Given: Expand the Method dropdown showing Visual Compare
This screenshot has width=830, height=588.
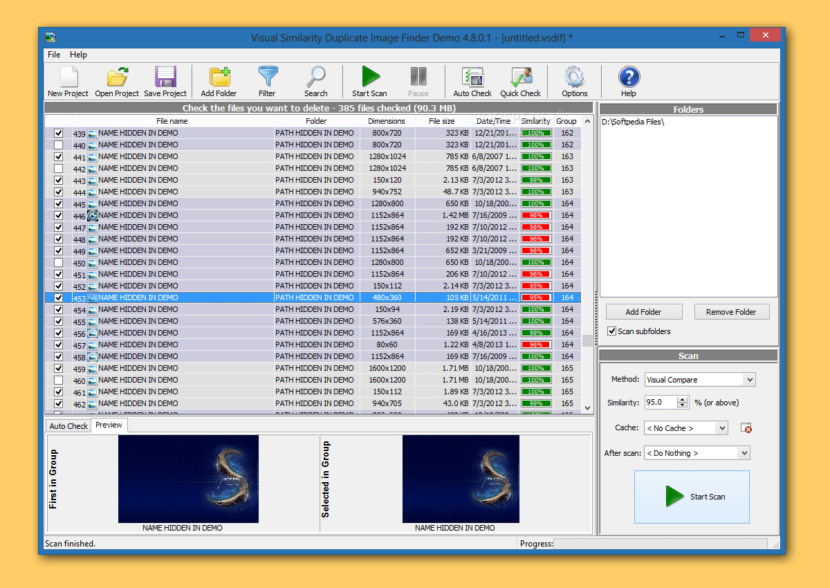Looking at the screenshot, I should pos(699,380).
